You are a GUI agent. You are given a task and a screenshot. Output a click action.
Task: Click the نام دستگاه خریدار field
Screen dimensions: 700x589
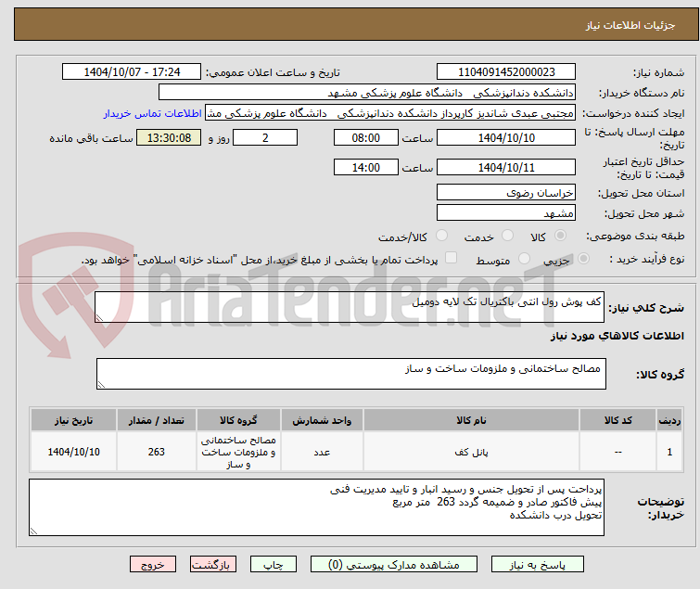[x=367, y=93]
